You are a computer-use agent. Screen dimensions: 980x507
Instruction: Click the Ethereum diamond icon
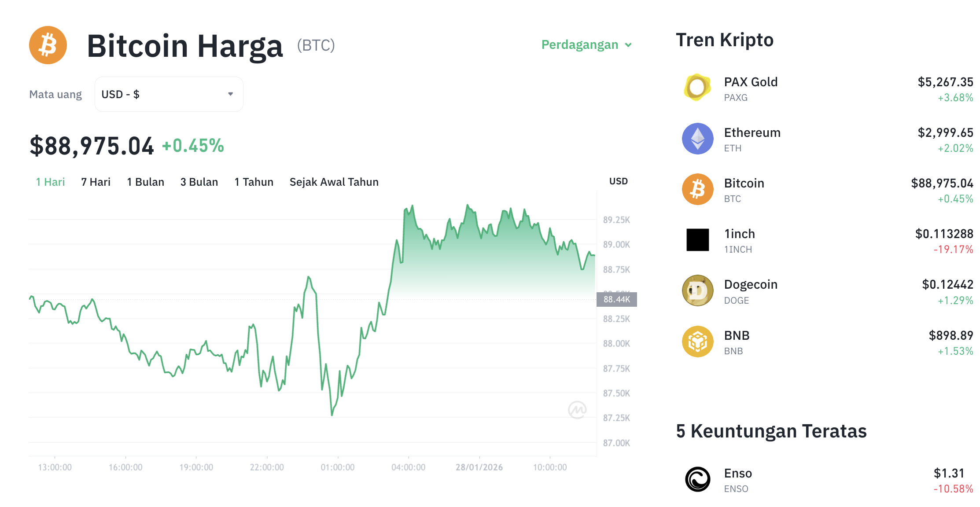click(x=697, y=138)
